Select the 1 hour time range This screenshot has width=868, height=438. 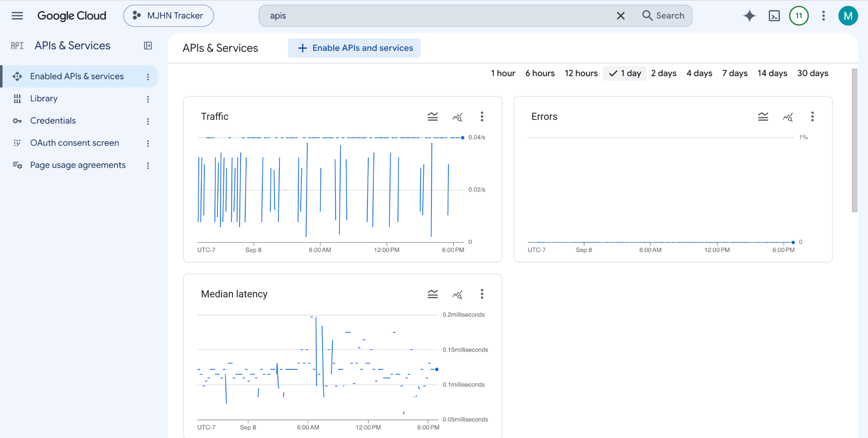coord(503,73)
